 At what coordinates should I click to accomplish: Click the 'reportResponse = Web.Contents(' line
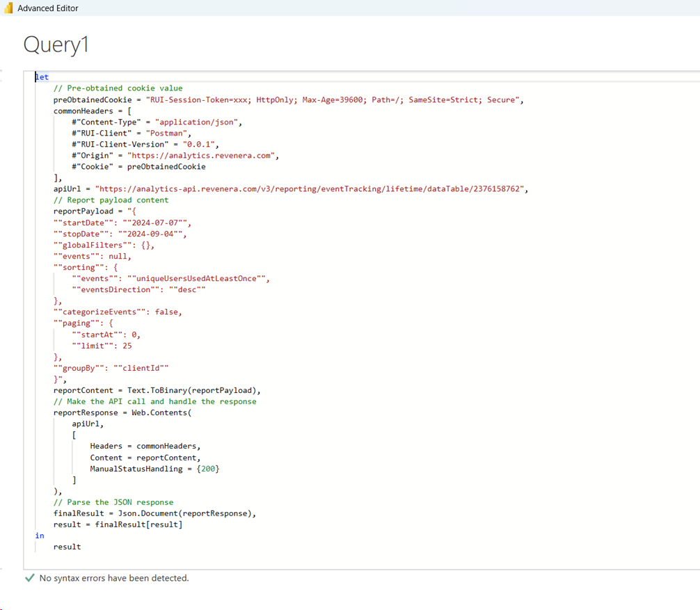(x=122, y=412)
